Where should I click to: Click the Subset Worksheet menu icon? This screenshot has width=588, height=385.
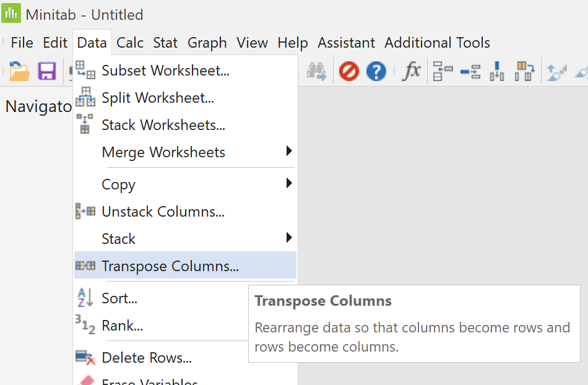pyautogui.click(x=85, y=70)
